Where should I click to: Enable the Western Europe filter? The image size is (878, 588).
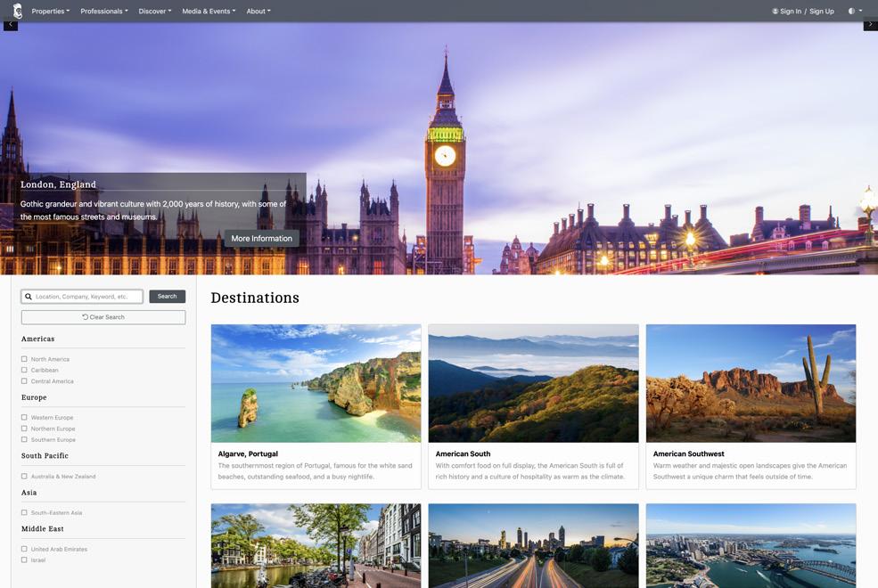coord(24,417)
